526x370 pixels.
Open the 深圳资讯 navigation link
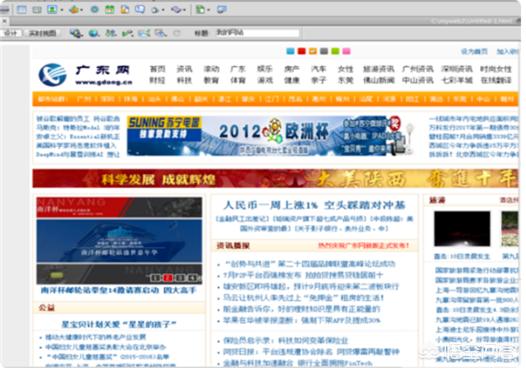457,69
